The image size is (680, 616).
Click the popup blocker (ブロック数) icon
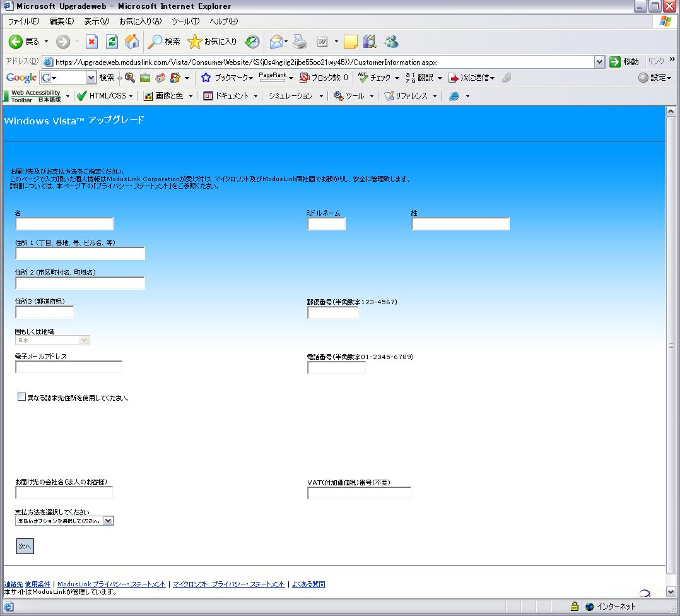[x=305, y=78]
